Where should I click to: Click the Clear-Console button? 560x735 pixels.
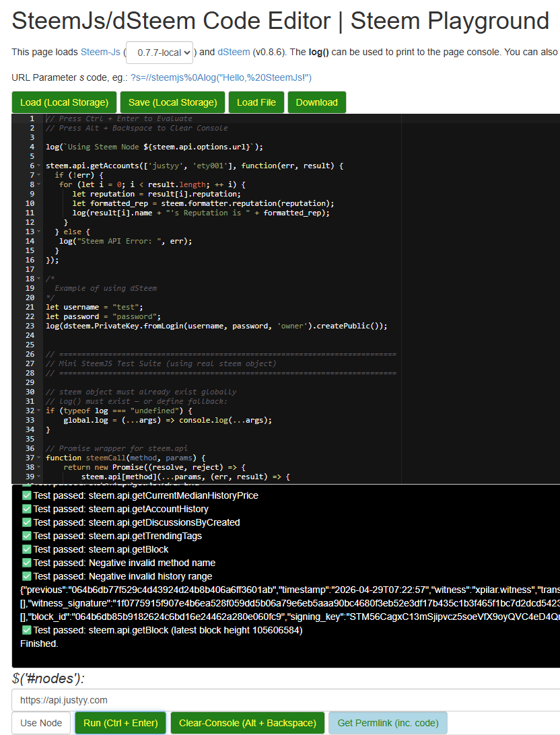(248, 723)
